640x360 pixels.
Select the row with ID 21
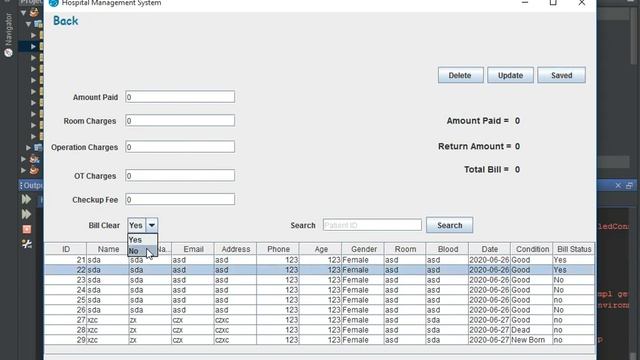[x=320, y=260]
